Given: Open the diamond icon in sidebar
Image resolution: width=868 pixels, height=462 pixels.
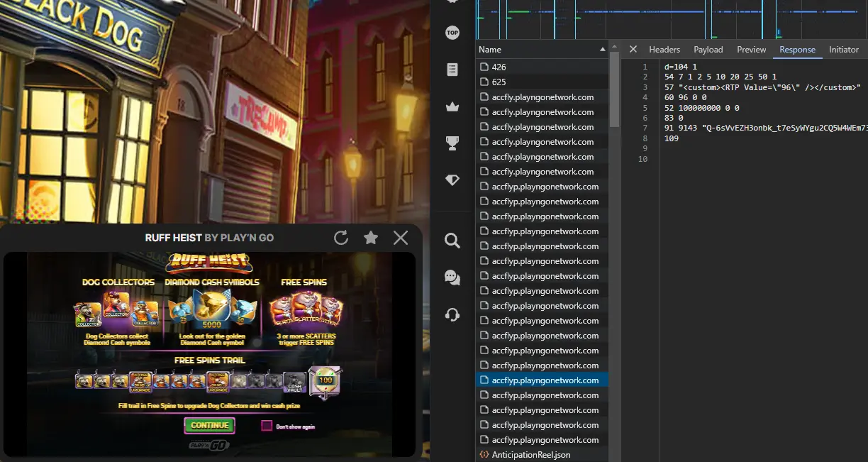Looking at the screenshot, I should [452, 180].
